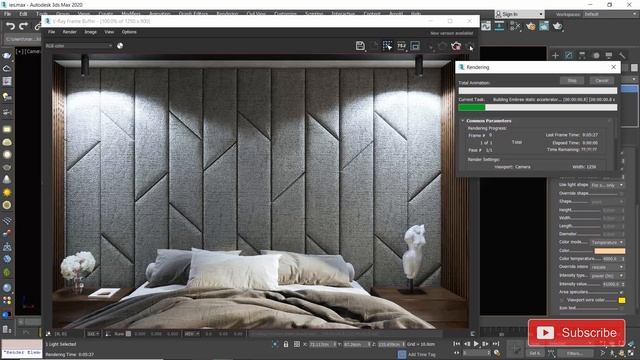Open the Render menu in V-Ray Frame Buffer
The height and width of the screenshot is (360, 640).
69,32
